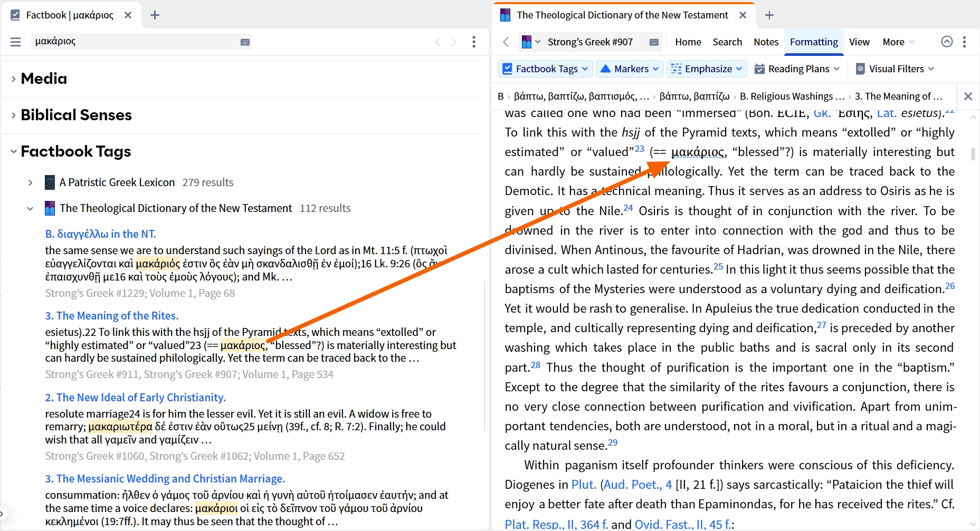Navigate back in the dictionary panel
This screenshot has height=531, width=980.
point(506,42)
